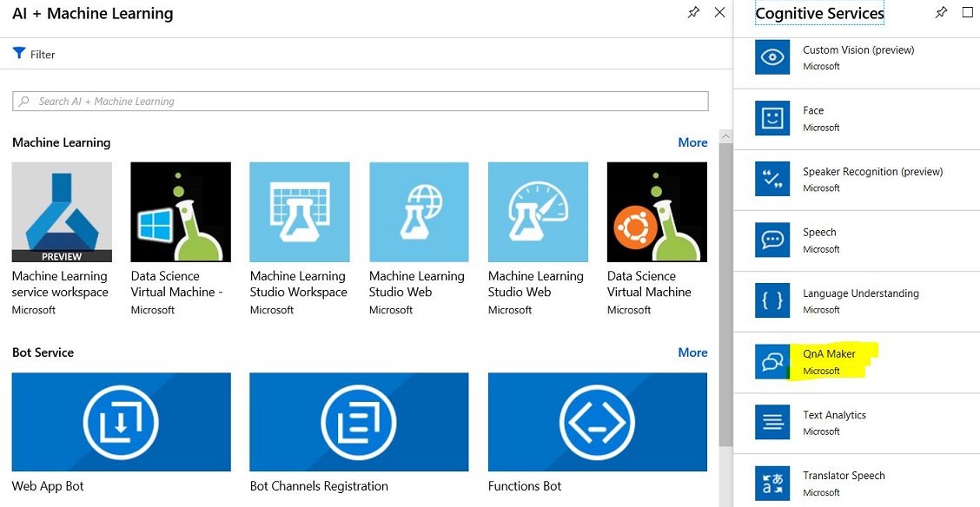Close the AI + Machine Learning blade
This screenshot has height=507, width=980.
(x=720, y=12)
